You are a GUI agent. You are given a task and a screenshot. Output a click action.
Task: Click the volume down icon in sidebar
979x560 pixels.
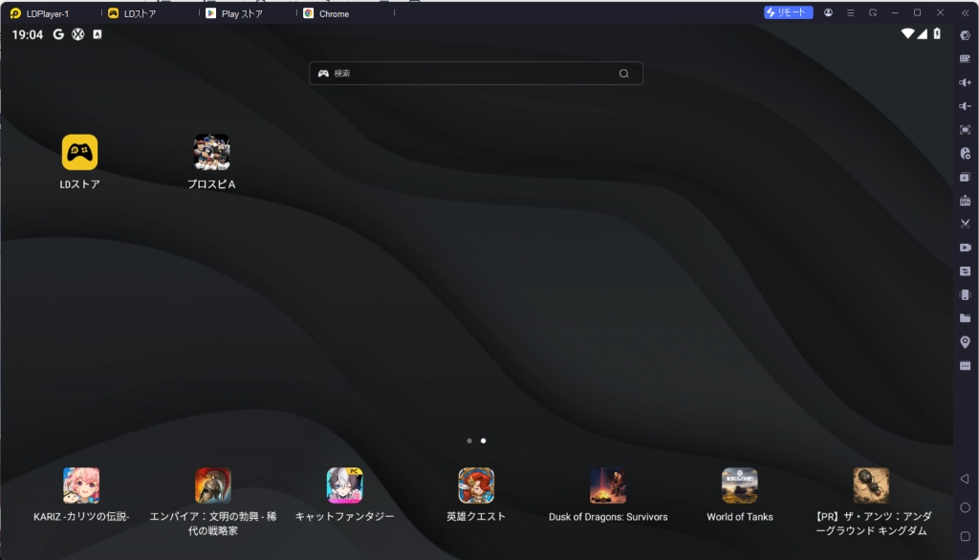(x=965, y=106)
